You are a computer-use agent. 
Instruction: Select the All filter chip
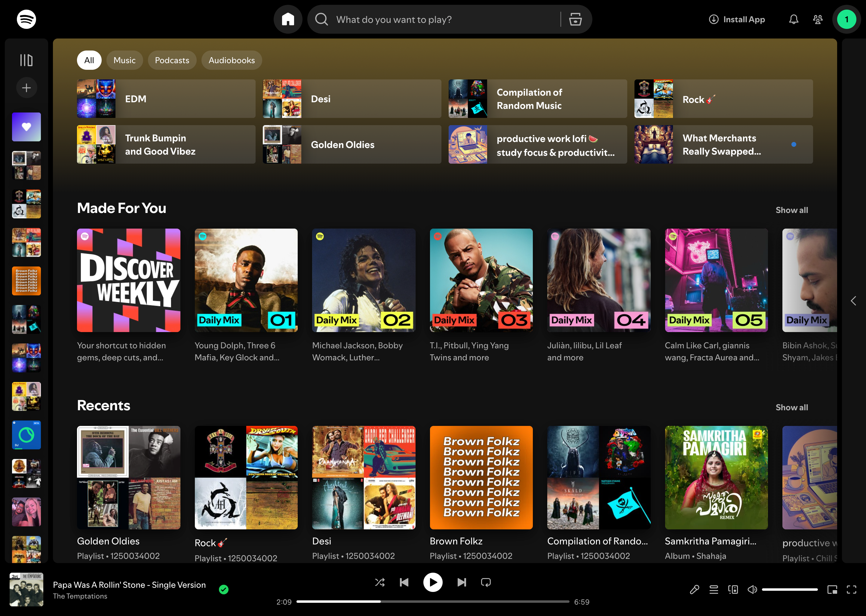pyautogui.click(x=89, y=60)
